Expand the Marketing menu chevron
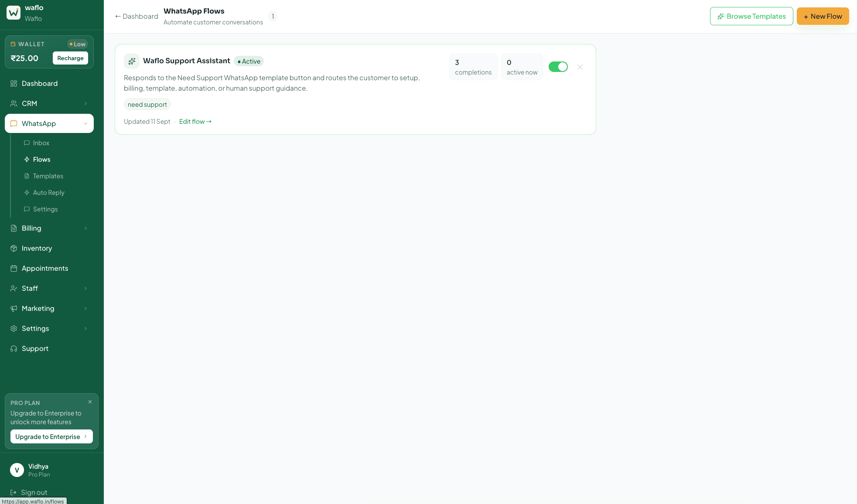 (x=85, y=308)
